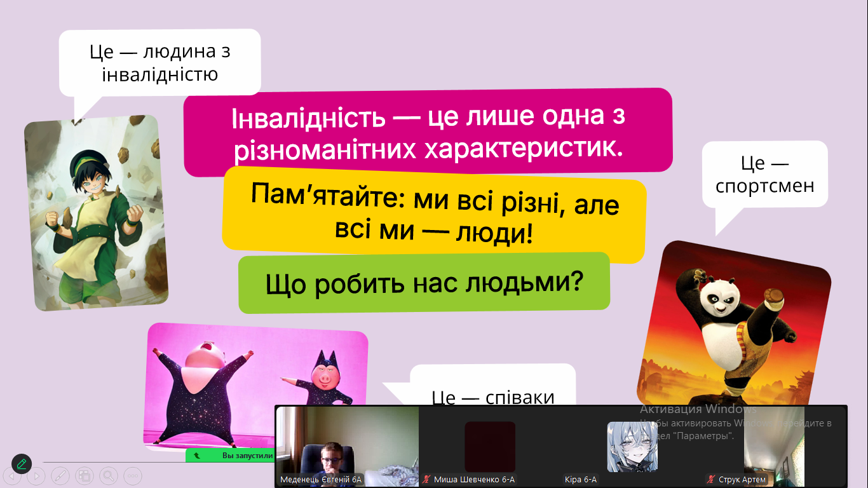868x488 pixels.
Task: Open the three-dots slideshow options
Action: coord(133,475)
